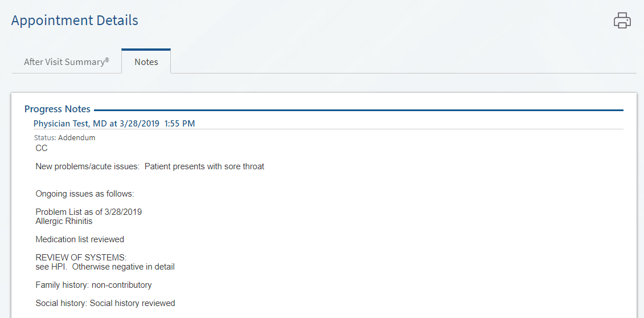Click the CC label in note
This screenshot has height=318, width=644.
pos(42,148)
